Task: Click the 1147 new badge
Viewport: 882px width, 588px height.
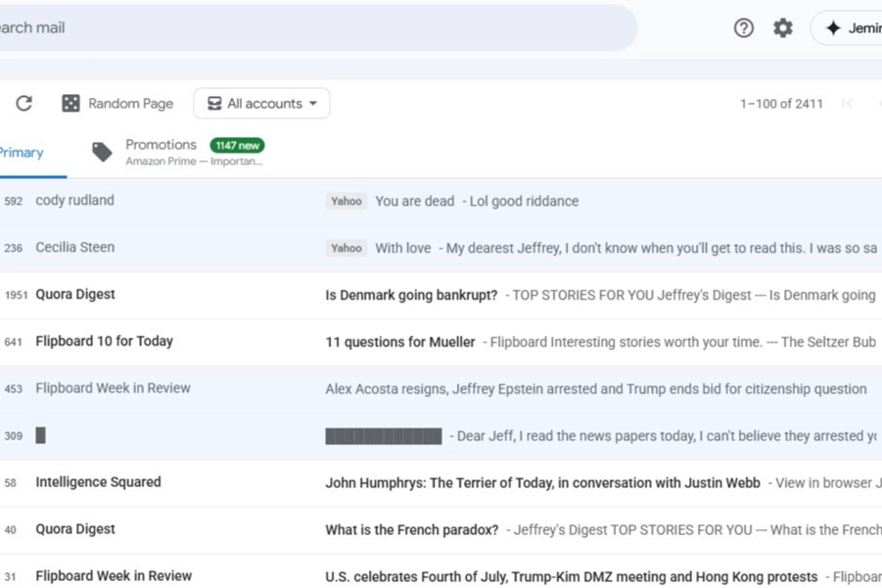Action: pyautogui.click(x=237, y=145)
